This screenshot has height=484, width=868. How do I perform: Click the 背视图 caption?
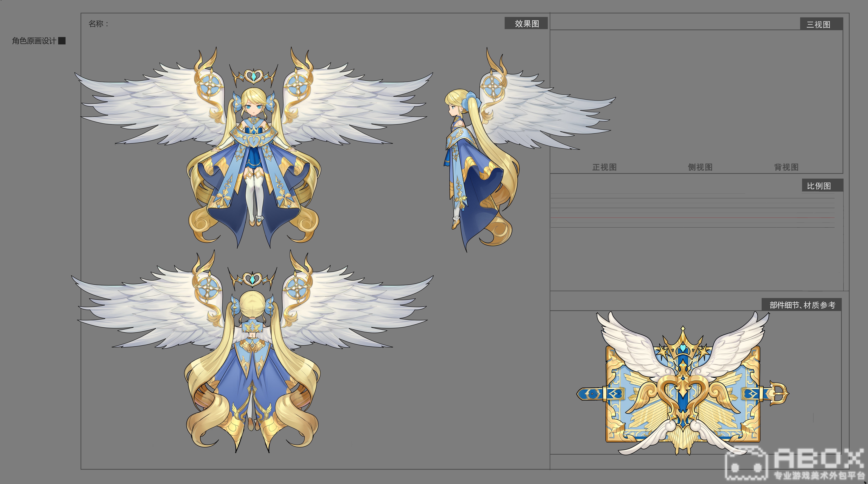coord(786,167)
